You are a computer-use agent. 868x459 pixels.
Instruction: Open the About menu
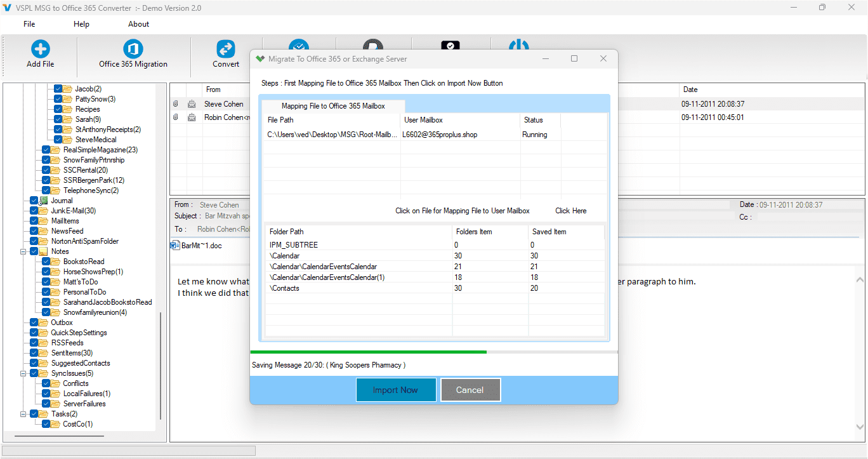(x=138, y=24)
